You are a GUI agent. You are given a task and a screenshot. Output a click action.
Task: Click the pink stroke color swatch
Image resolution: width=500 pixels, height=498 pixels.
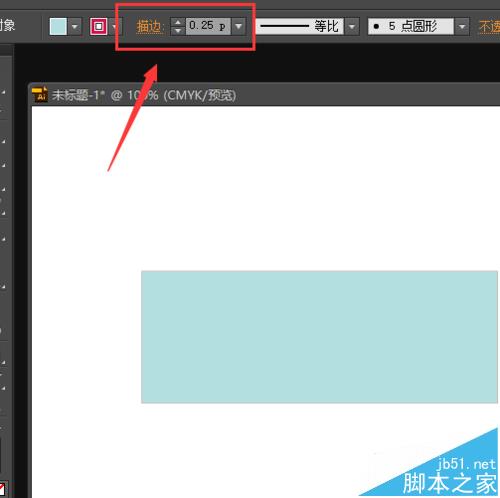pyautogui.click(x=99, y=26)
